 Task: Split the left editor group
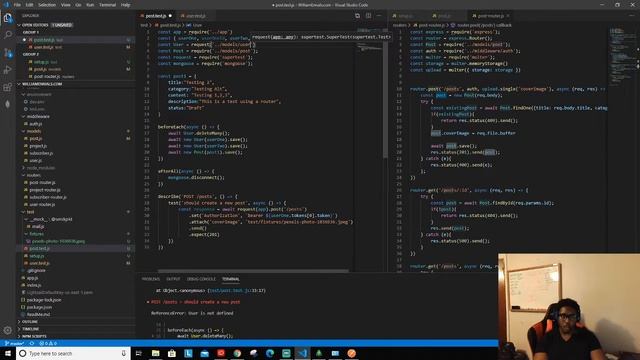point(369,16)
